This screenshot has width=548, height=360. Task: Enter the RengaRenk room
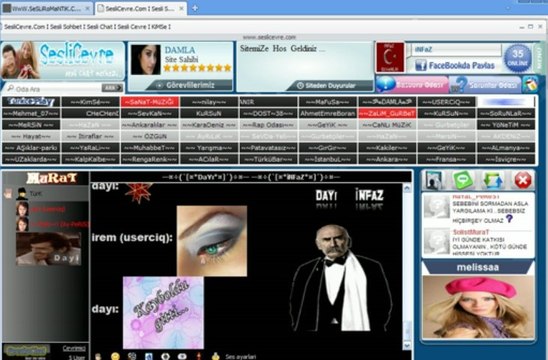[x=150, y=159]
